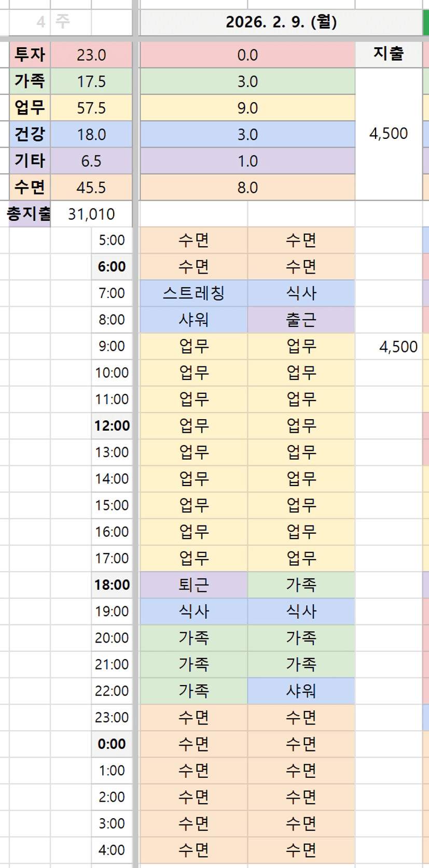Select the 2026. 2. 9. (월) date header

[x=281, y=22]
